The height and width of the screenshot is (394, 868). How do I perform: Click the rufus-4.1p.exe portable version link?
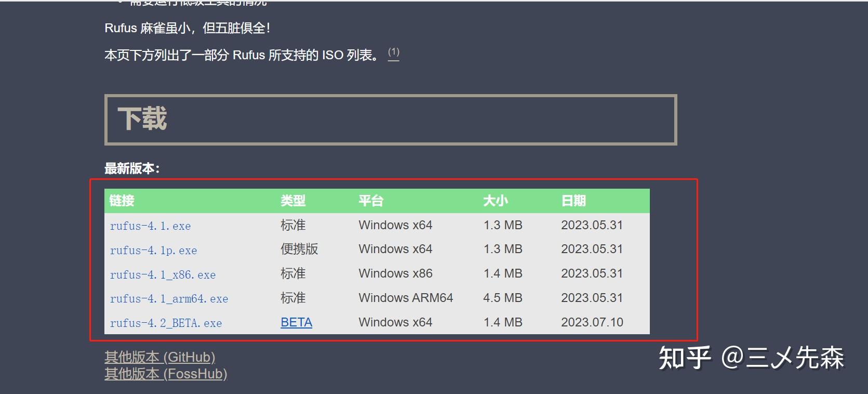pyautogui.click(x=153, y=250)
